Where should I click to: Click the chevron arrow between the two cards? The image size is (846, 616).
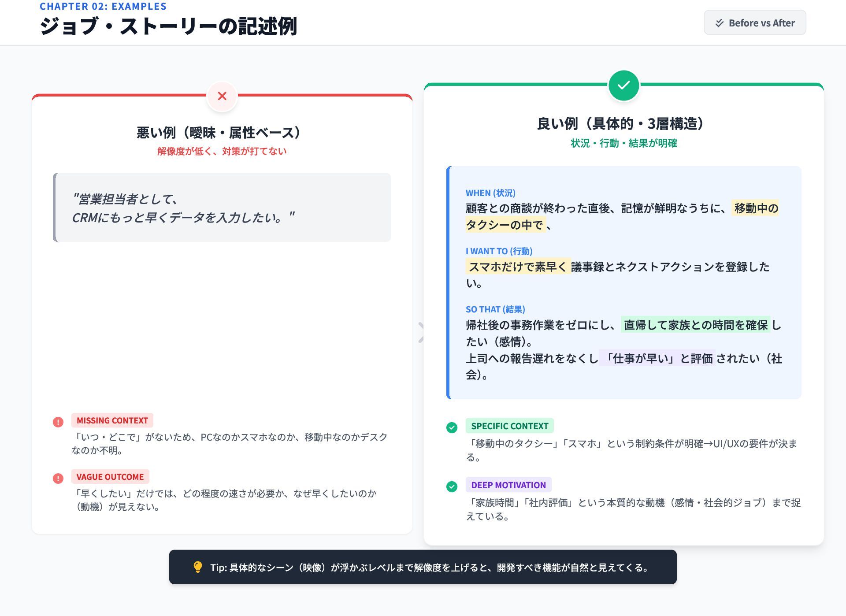(421, 332)
